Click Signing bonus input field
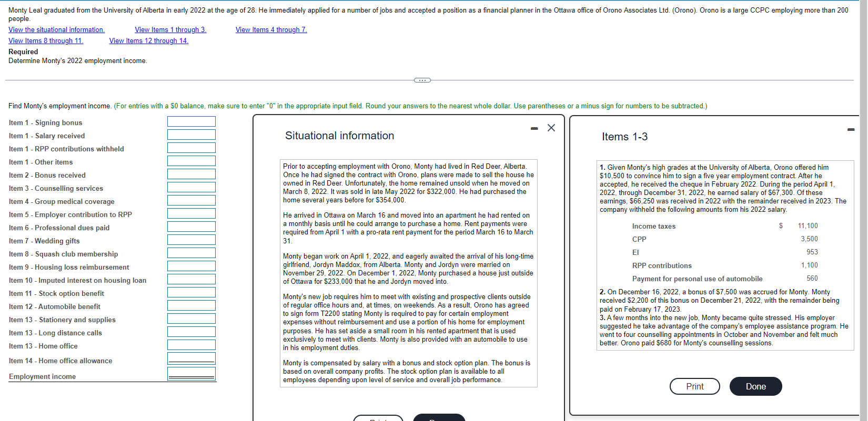The width and height of the screenshot is (868, 421). click(x=191, y=121)
